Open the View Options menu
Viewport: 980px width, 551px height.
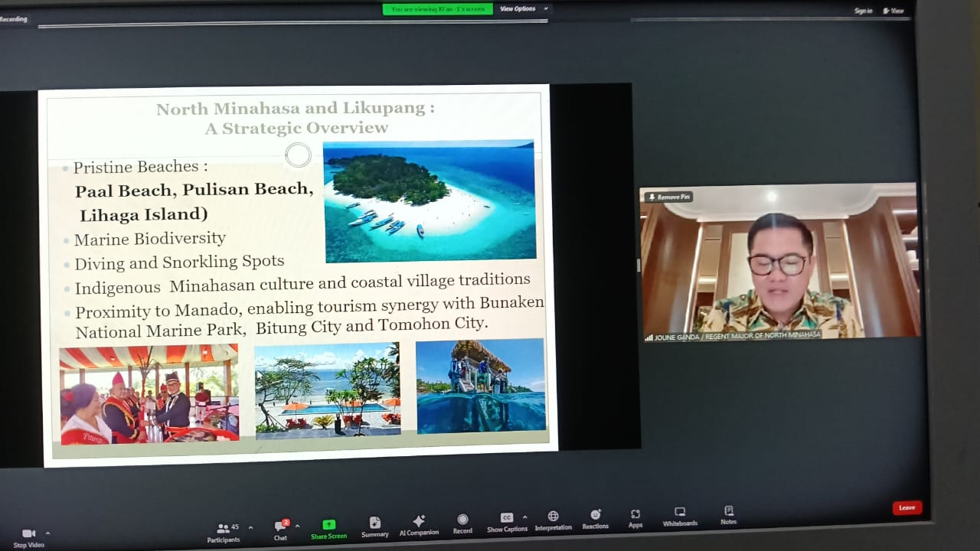[x=521, y=9]
